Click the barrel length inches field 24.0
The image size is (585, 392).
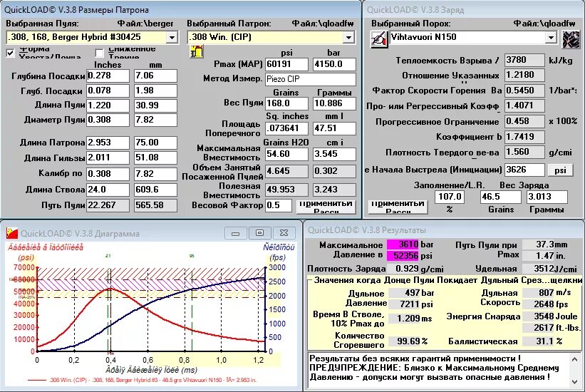(x=108, y=190)
